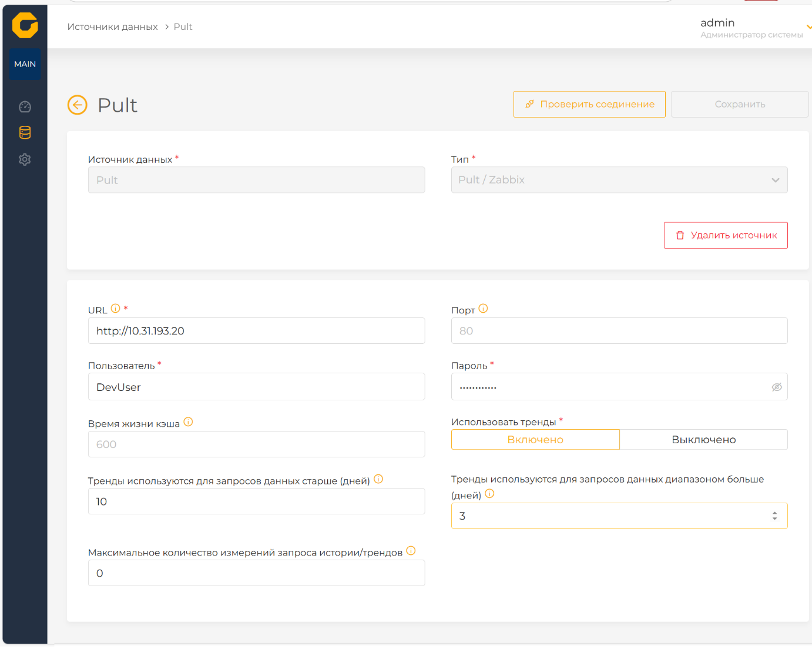Click the stepper arrows of days range field
812x649 pixels.
pyautogui.click(x=774, y=516)
